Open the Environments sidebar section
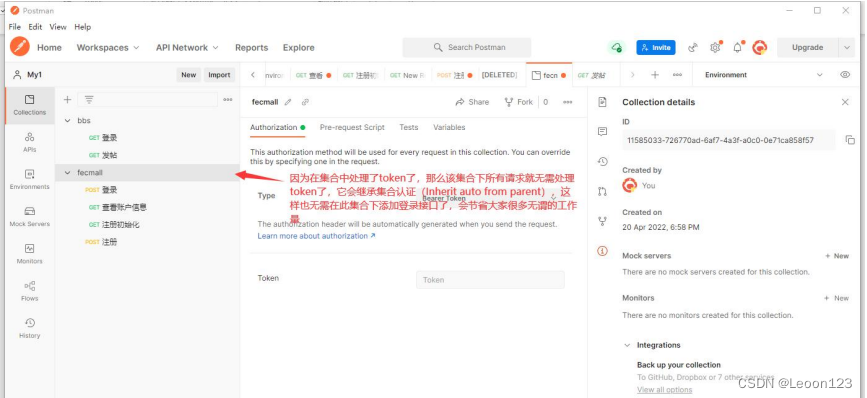 click(29, 179)
